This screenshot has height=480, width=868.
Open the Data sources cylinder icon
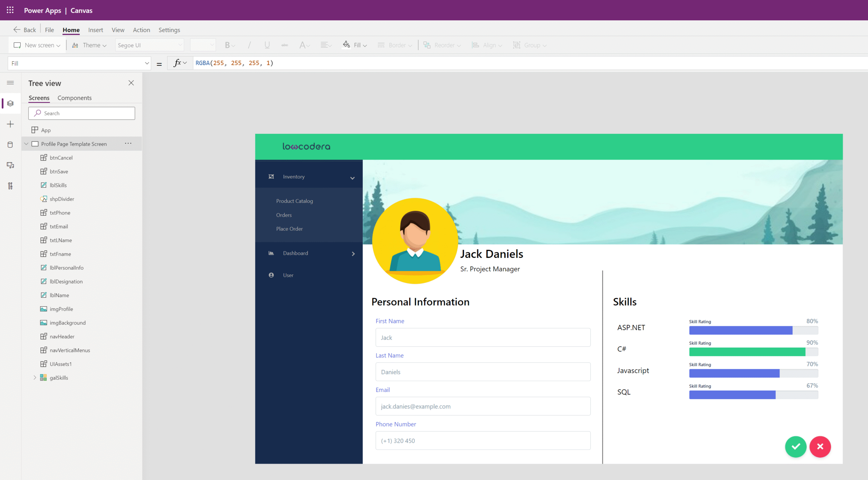10,145
